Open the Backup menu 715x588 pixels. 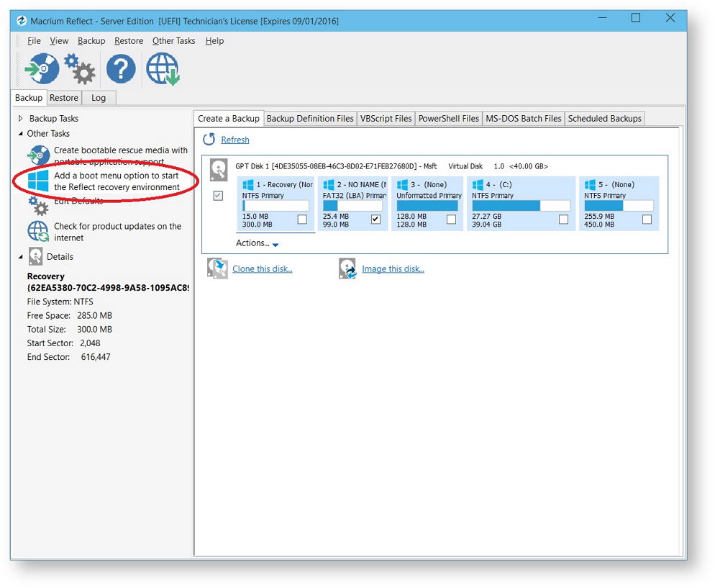tap(91, 41)
